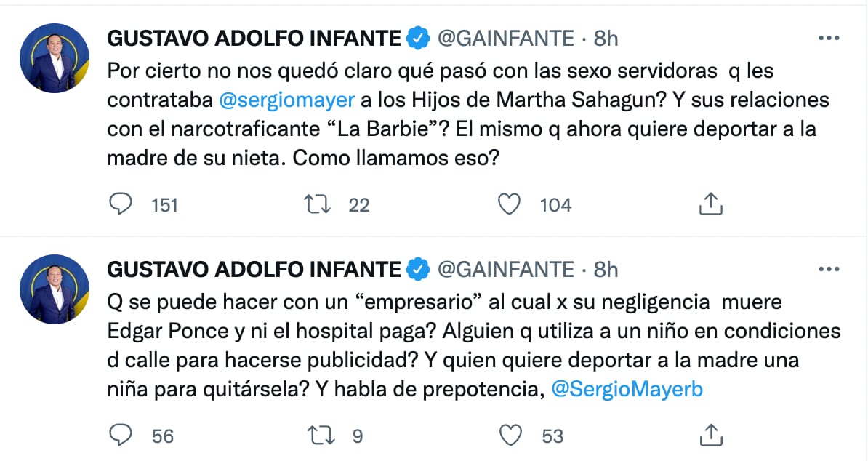
Task: Like the tweet mentioning La Barbie
Action: pos(510,204)
